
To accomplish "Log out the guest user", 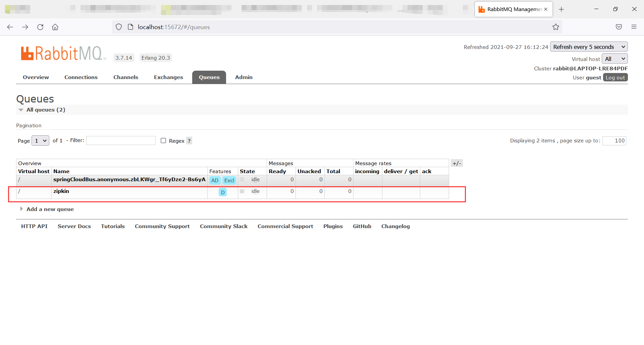I will tap(615, 78).
